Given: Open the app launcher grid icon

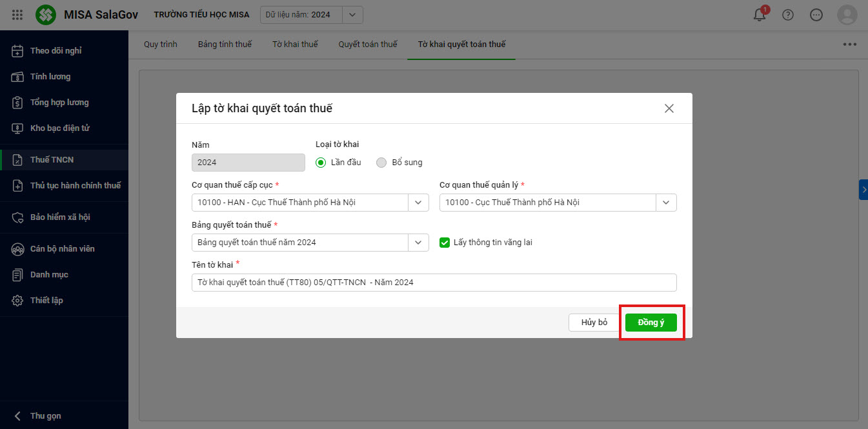Looking at the screenshot, I should point(17,15).
